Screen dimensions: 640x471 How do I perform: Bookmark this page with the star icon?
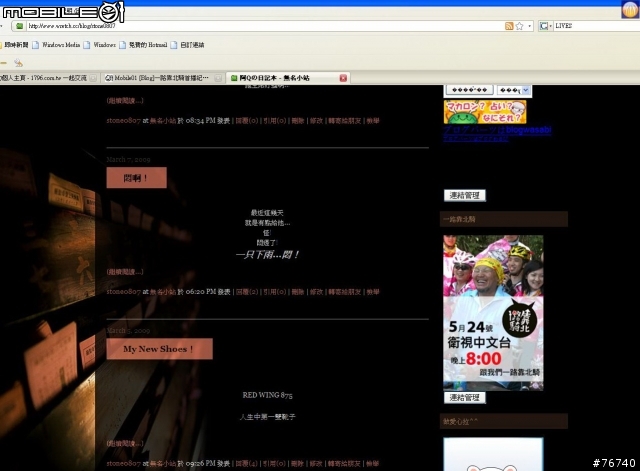[519, 26]
